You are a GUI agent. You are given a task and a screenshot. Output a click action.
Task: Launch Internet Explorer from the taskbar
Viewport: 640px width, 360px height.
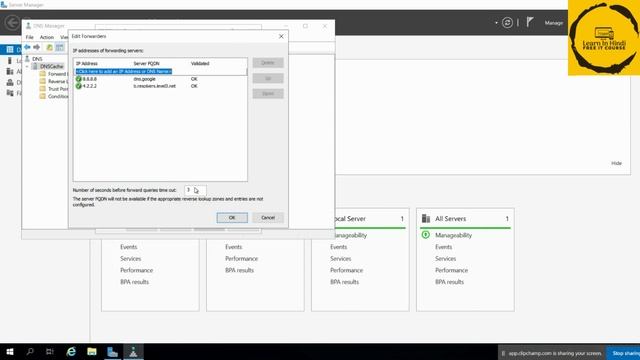[71, 352]
